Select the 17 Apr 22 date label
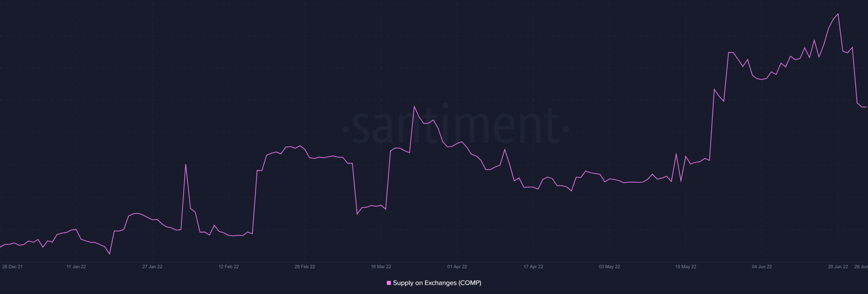Screen dimensions: 868x294 pos(533,267)
